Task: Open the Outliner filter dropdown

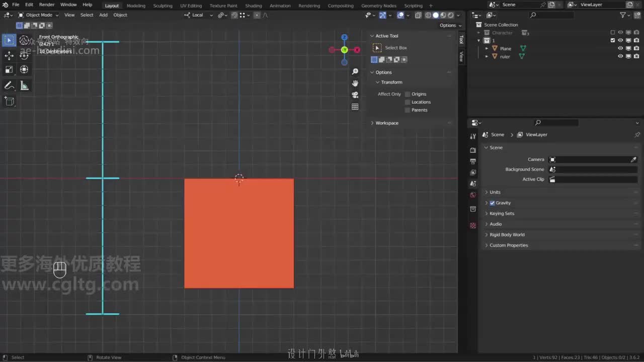Action: pos(624,15)
